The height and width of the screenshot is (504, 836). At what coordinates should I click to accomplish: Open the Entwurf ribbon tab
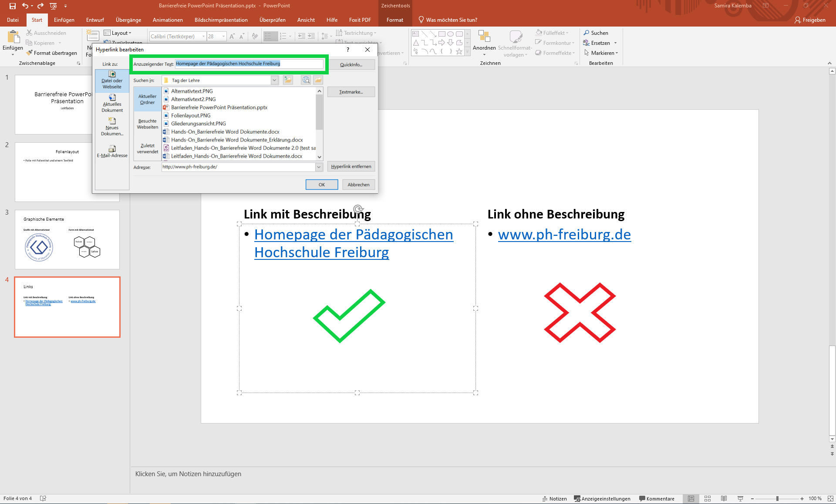coord(95,20)
